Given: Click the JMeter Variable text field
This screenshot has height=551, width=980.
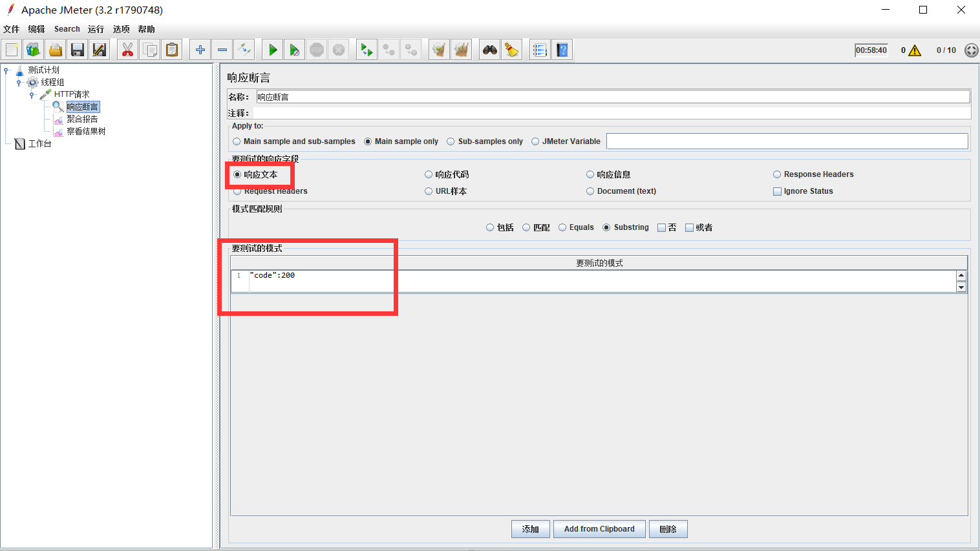Looking at the screenshot, I should click(x=787, y=141).
